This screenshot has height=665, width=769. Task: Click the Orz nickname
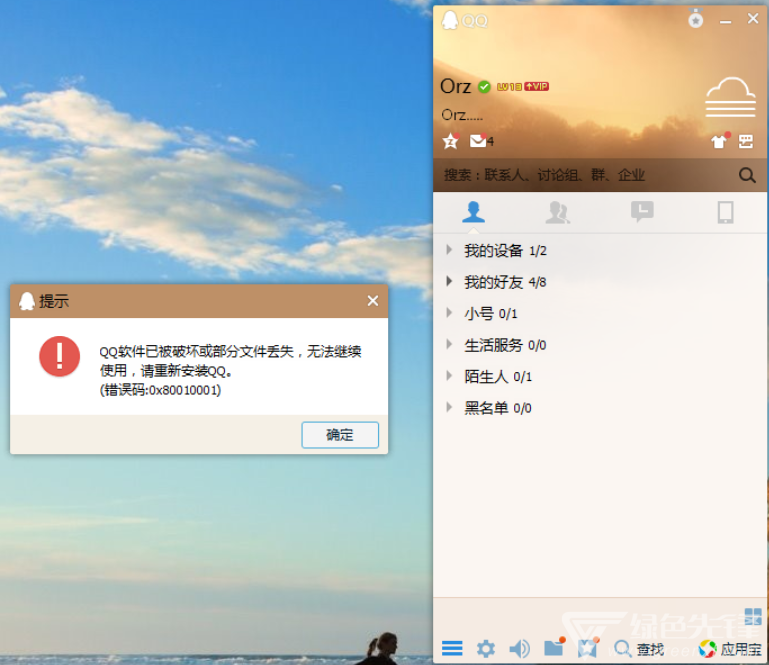coord(456,86)
